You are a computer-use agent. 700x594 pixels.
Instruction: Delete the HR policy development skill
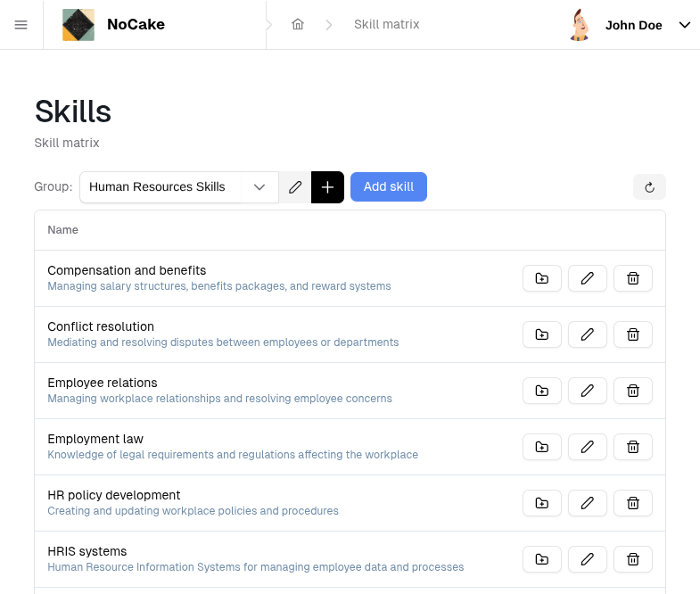633,503
